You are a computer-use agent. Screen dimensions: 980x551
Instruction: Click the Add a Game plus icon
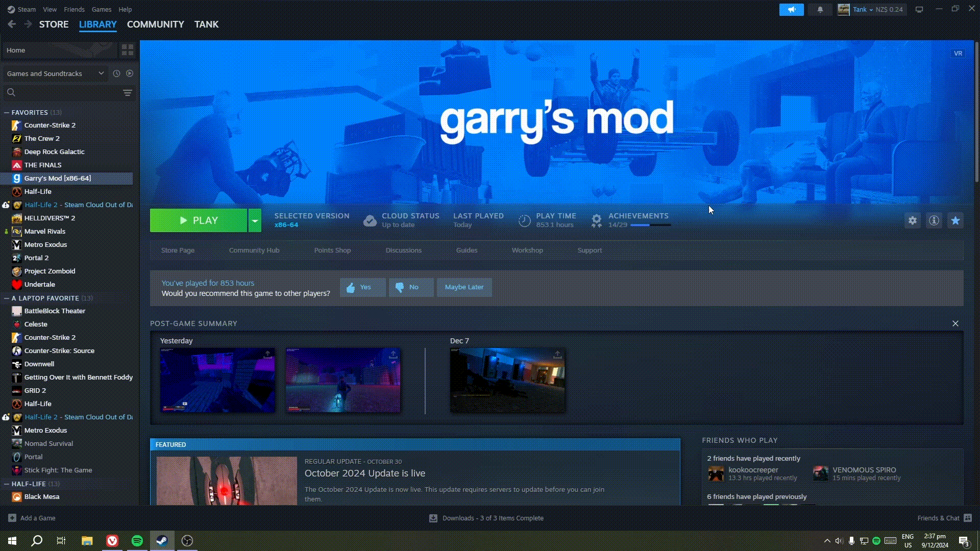point(12,518)
